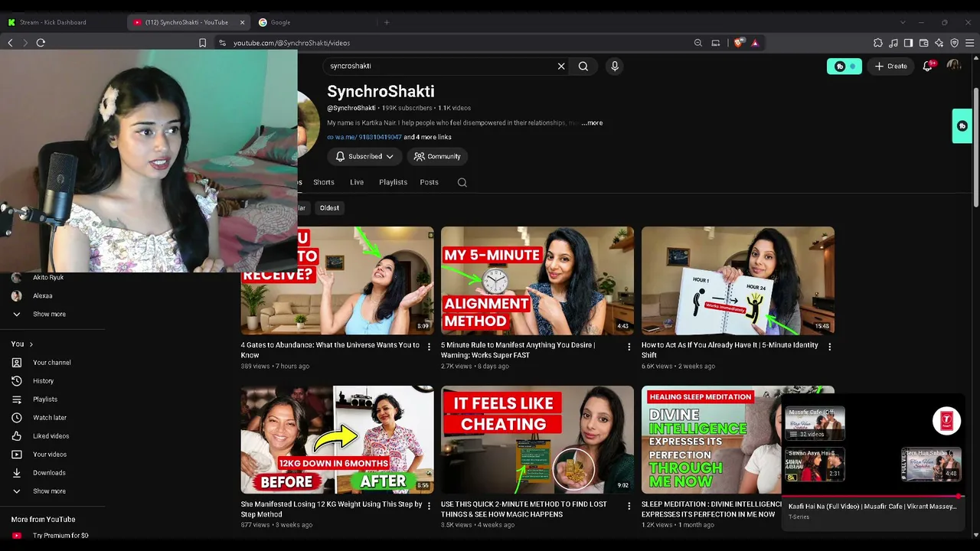Open the Playlists channel tab
This screenshot has width=980, height=551.
pyautogui.click(x=393, y=182)
